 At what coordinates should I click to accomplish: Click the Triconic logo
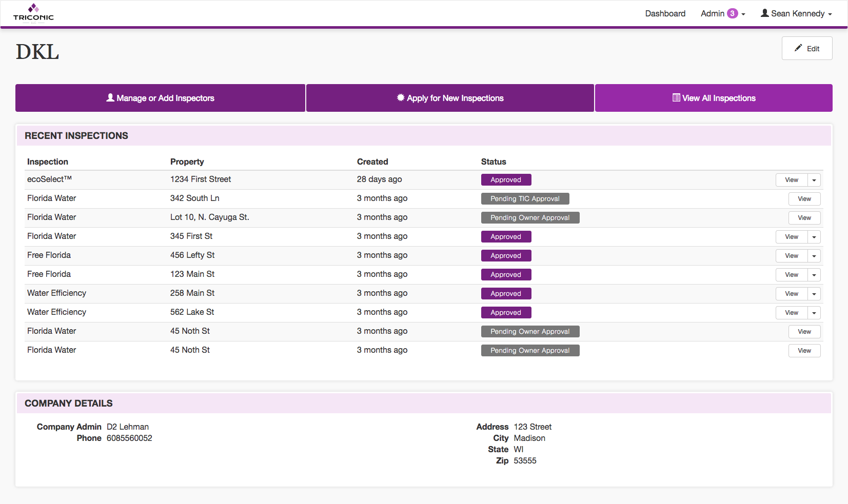click(x=33, y=12)
